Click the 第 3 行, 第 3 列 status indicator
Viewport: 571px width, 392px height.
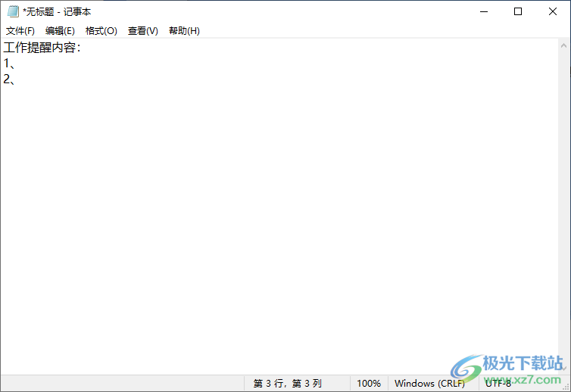coord(287,384)
